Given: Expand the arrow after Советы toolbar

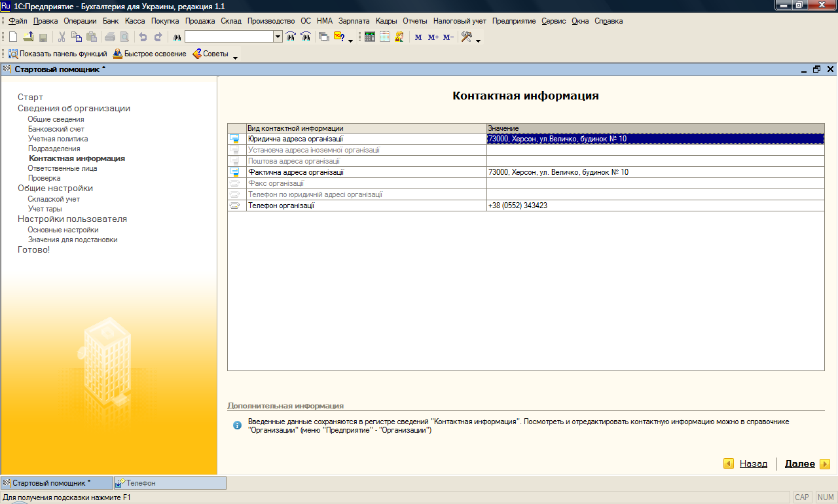Looking at the screenshot, I should coord(235,57).
